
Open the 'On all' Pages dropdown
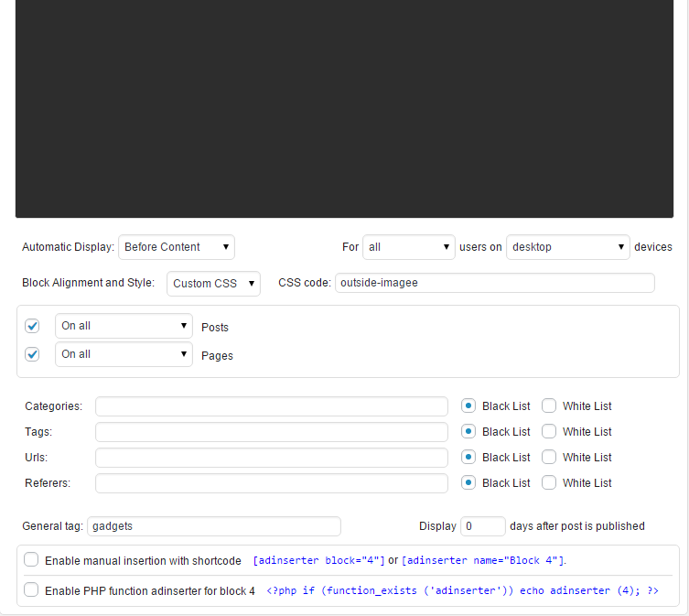(124, 354)
